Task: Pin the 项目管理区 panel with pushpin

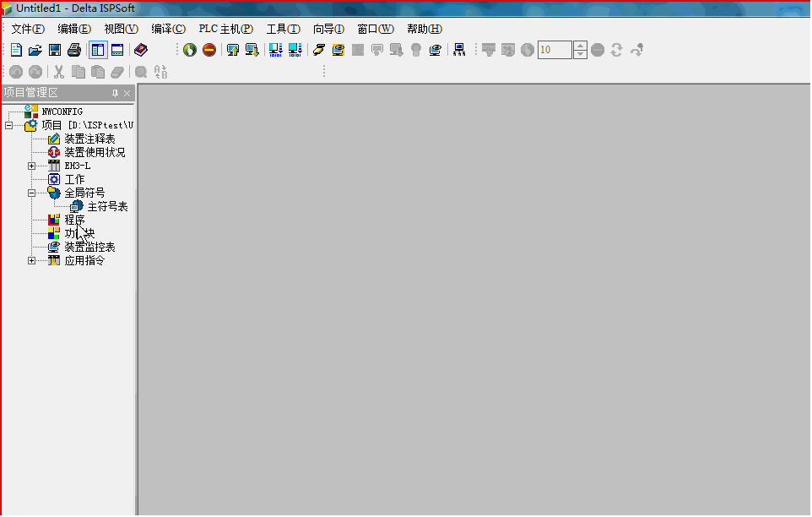Action: click(x=116, y=93)
